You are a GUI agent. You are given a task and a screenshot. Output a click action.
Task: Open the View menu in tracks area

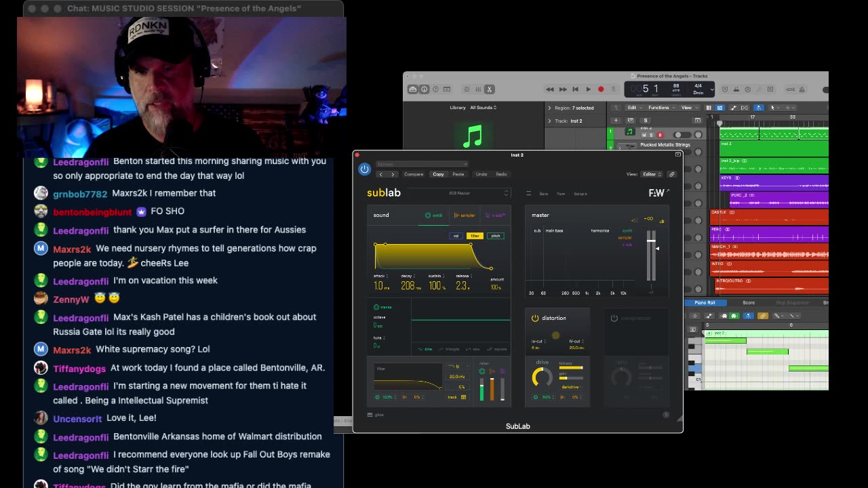[690, 108]
